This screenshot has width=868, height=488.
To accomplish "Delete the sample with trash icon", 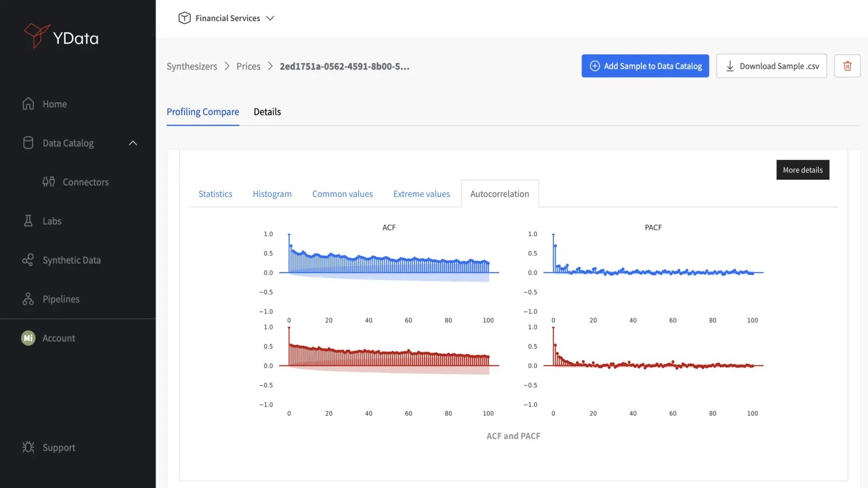I will [847, 66].
